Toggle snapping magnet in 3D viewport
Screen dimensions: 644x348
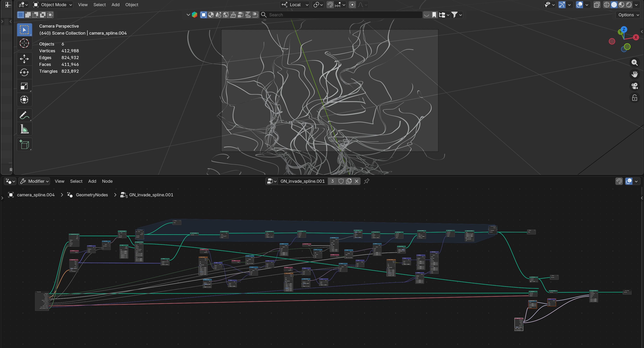click(x=330, y=4)
